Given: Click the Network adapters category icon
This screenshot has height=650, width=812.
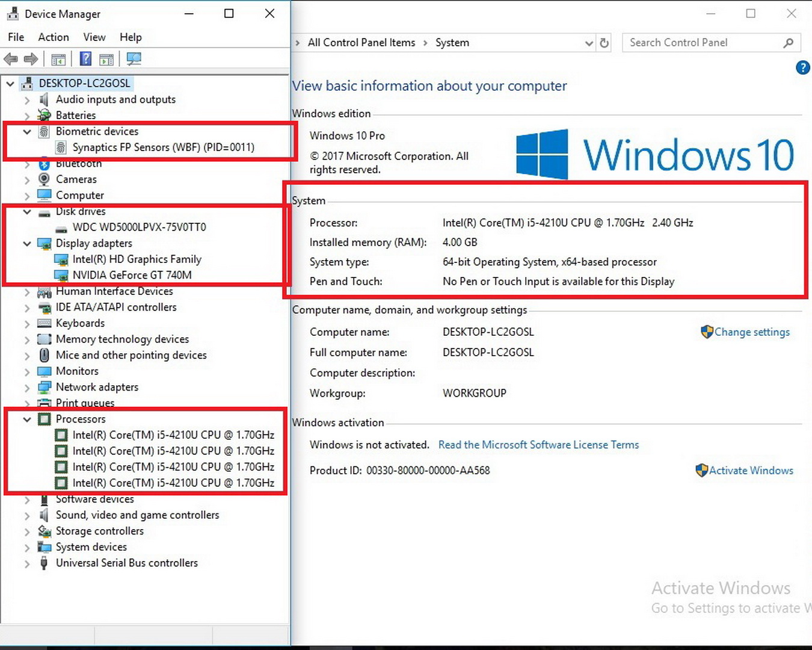Looking at the screenshot, I should click(44, 387).
